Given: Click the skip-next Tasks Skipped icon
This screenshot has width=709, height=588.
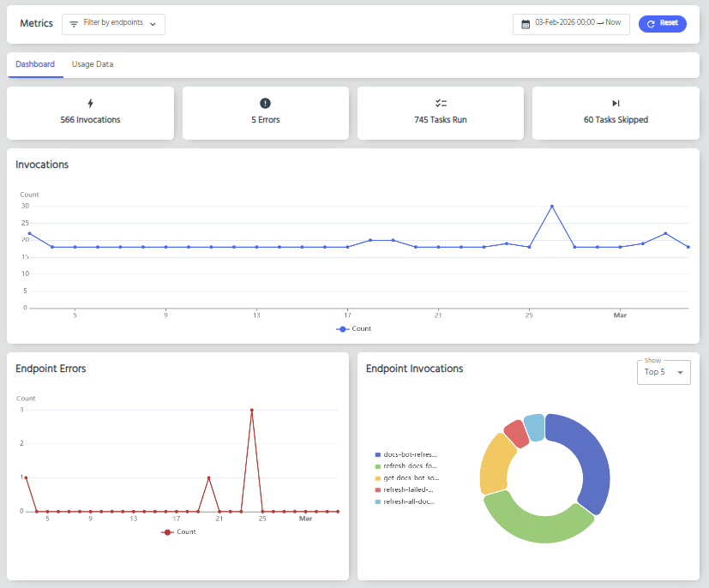Looking at the screenshot, I should [x=616, y=103].
